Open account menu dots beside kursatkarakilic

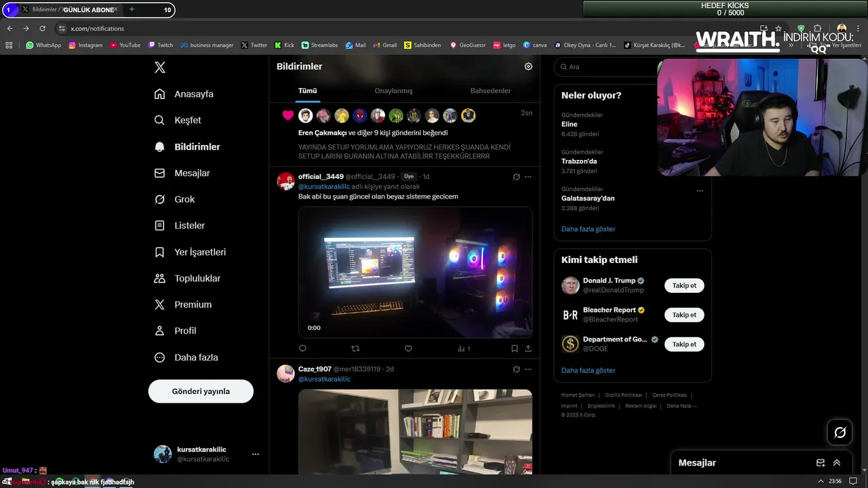(x=256, y=454)
